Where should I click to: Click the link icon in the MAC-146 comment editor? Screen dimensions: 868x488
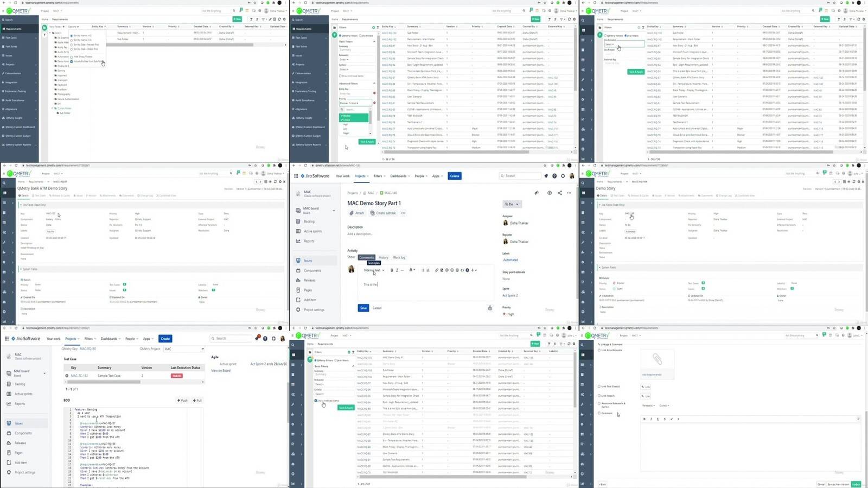pyautogui.click(x=437, y=270)
